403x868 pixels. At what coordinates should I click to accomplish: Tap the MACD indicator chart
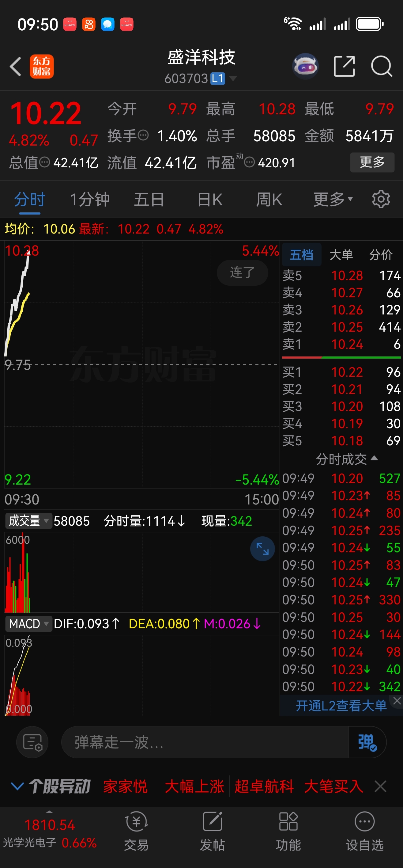pyautogui.click(x=141, y=676)
